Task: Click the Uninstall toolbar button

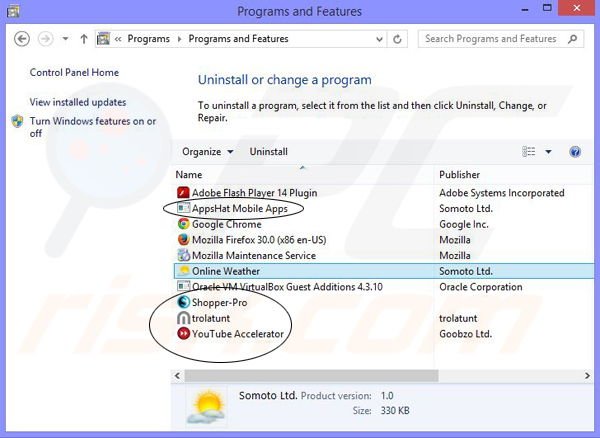Action: point(268,152)
